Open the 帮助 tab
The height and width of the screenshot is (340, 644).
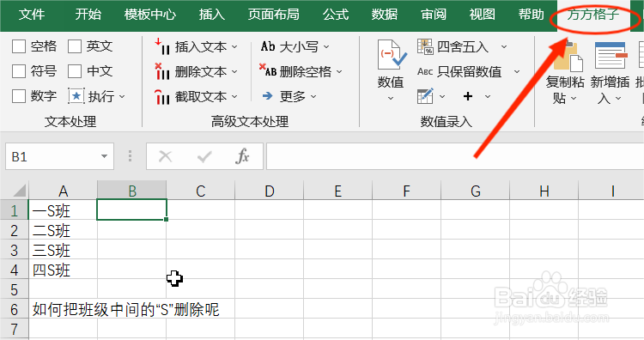531,15
